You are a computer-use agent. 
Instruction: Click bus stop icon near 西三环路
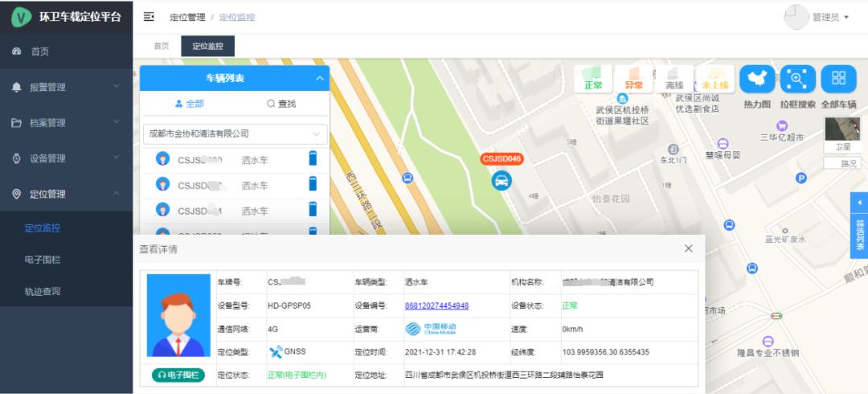pyautogui.click(x=407, y=179)
